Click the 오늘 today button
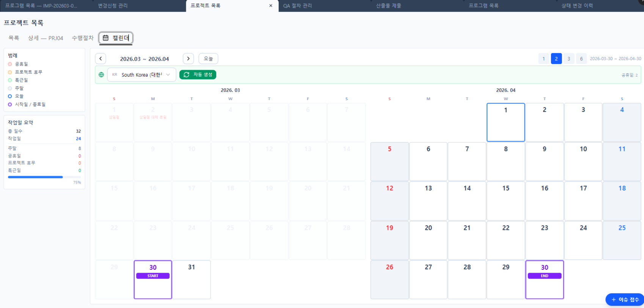 click(x=208, y=59)
